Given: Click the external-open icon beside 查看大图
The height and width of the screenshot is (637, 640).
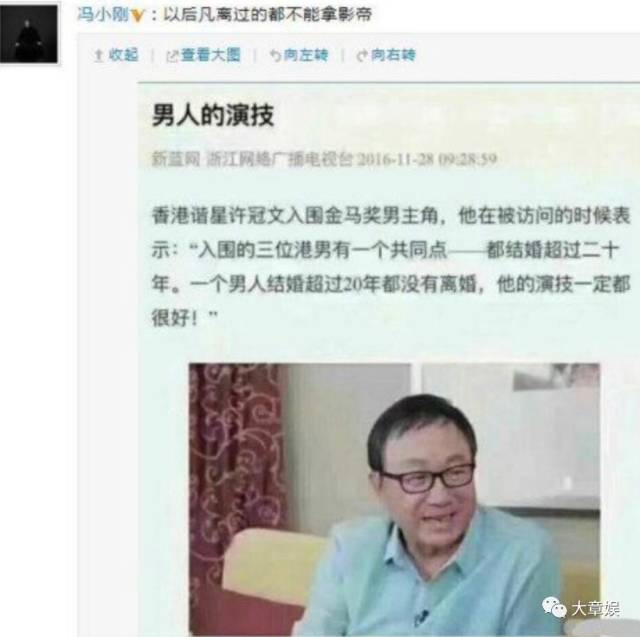Looking at the screenshot, I should click(x=172, y=56).
